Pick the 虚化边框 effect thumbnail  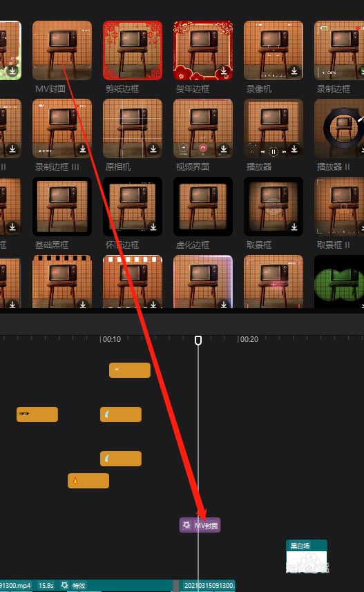pos(203,207)
